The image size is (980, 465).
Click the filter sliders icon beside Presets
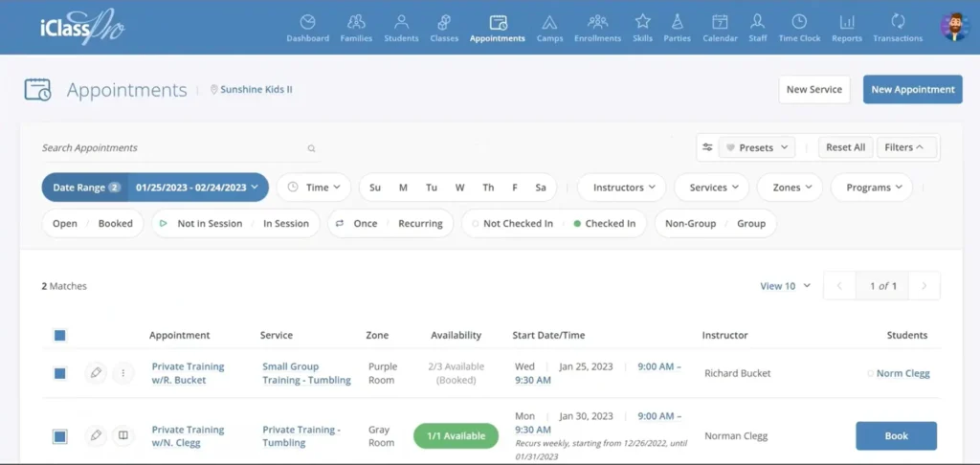(x=707, y=147)
